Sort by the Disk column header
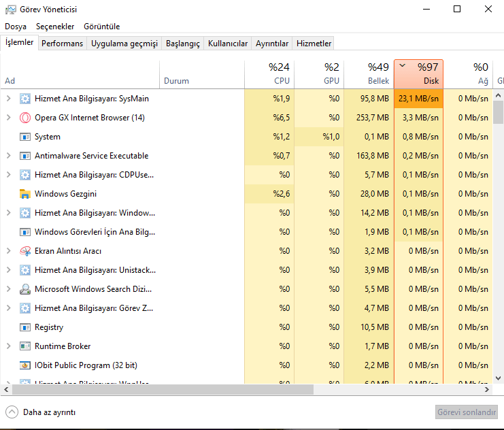 pos(418,74)
